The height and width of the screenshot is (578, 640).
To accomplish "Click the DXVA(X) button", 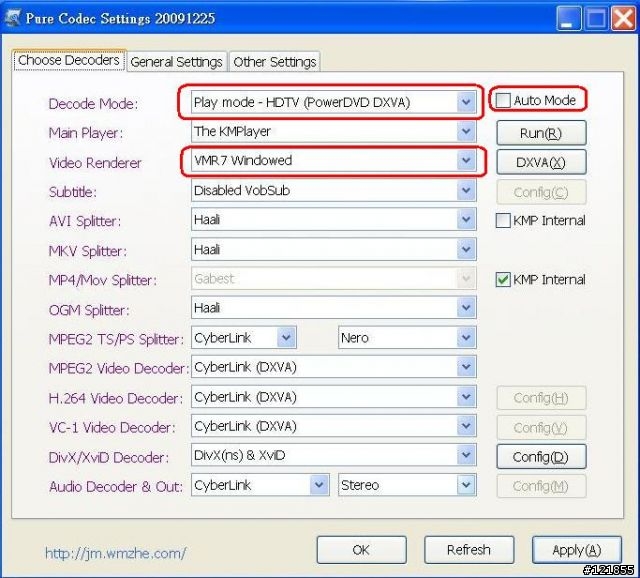I will [x=541, y=162].
